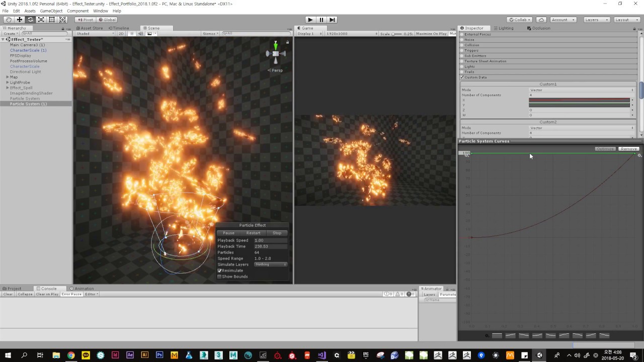Open the Assets menu
This screenshot has height=362, width=644.
(x=30, y=11)
